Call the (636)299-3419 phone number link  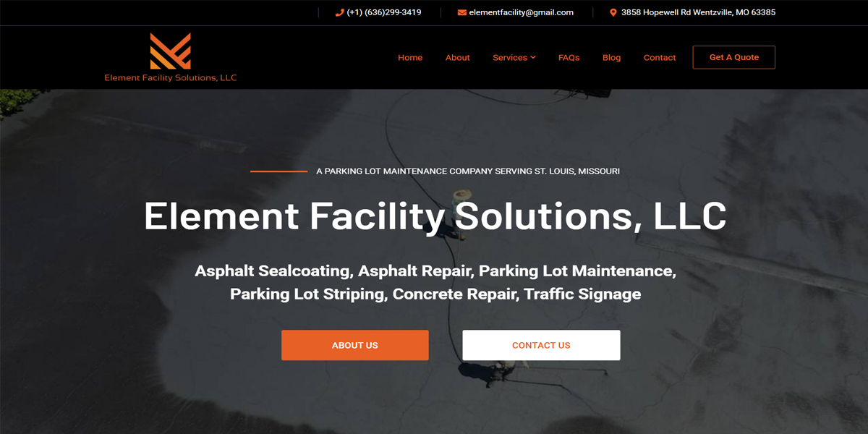click(384, 12)
